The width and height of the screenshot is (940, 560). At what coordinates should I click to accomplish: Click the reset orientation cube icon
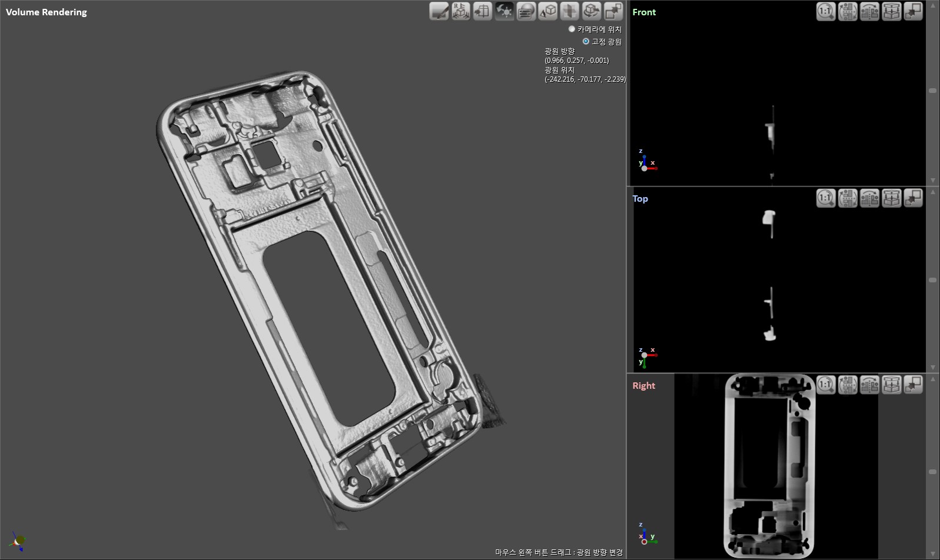[461, 11]
